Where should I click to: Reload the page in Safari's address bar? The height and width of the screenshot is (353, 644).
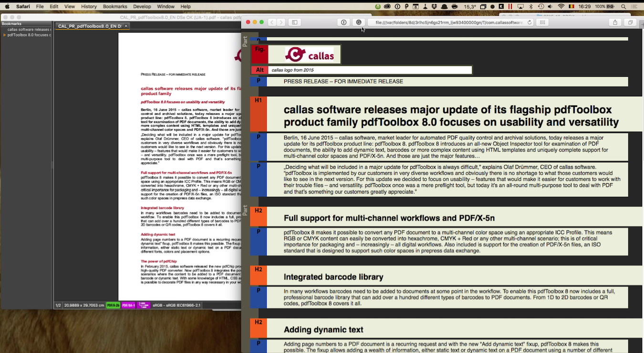[530, 22]
